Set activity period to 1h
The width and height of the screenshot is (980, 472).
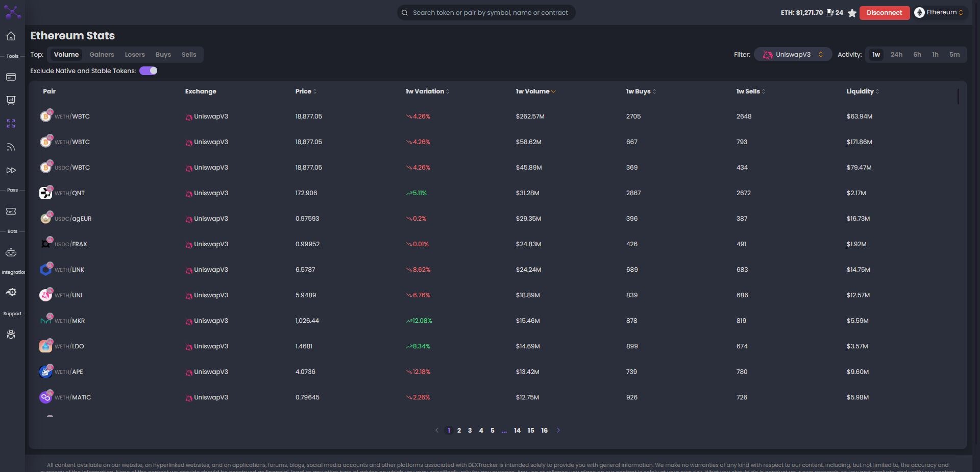(x=935, y=55)
